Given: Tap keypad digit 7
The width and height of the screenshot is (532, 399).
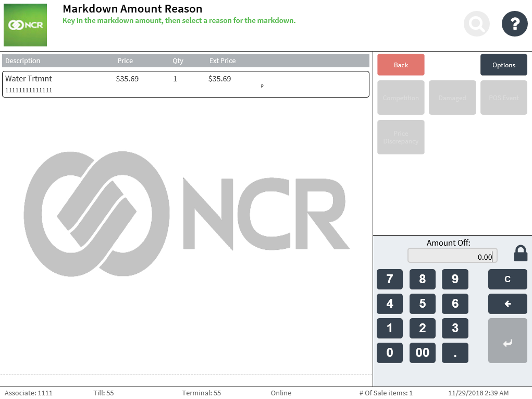Looking at the screenshot, I should coord(390,279).
